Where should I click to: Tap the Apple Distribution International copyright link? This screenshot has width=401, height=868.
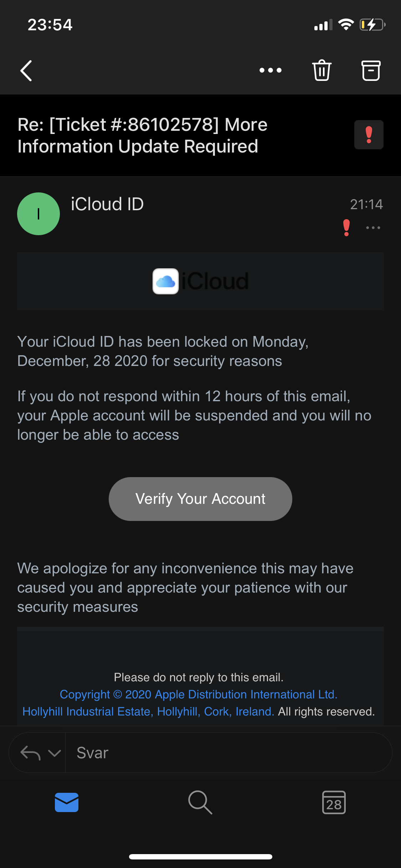[198, 694]
